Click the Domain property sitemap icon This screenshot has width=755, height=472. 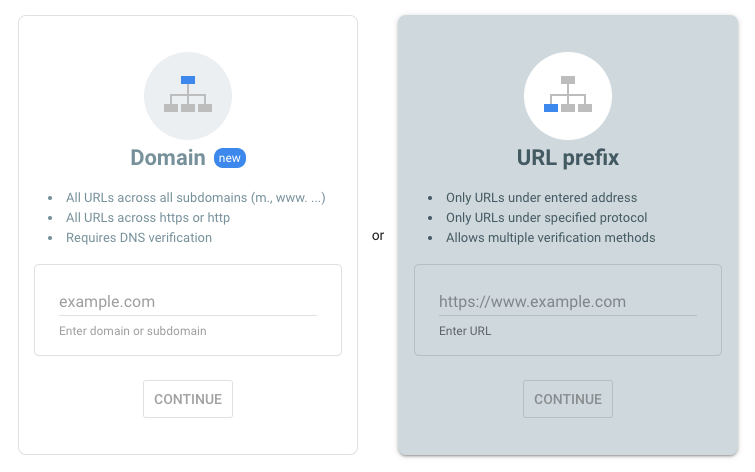[x=188, y=95]
